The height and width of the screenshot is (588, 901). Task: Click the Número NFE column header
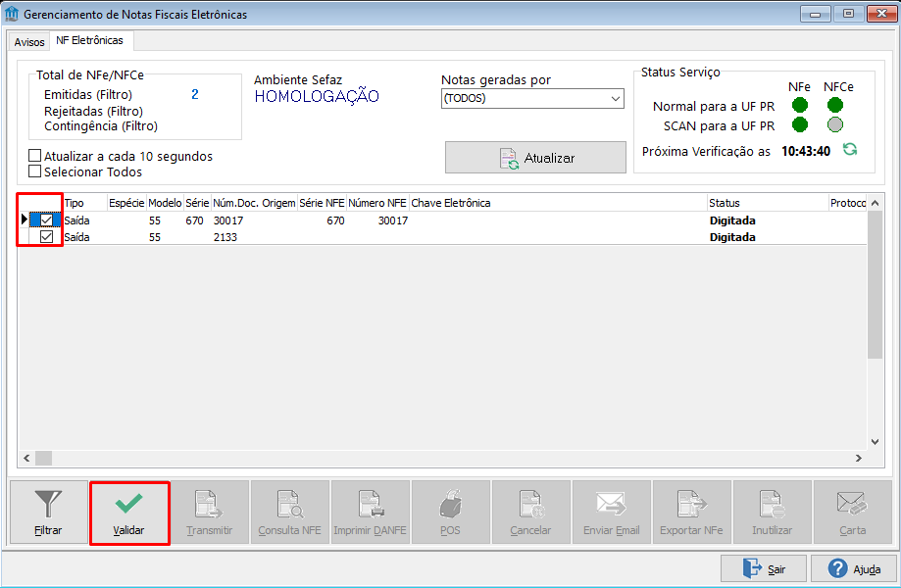(376, 203)
